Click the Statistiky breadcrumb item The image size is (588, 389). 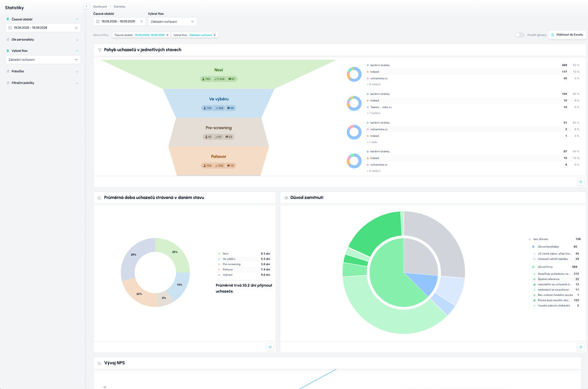click(x=120, y=6)
